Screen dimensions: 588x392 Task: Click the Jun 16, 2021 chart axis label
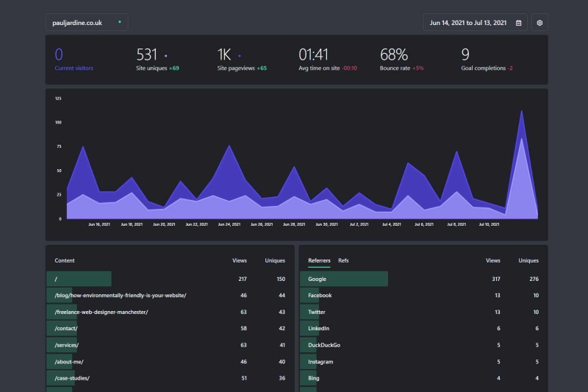[99, 224]
